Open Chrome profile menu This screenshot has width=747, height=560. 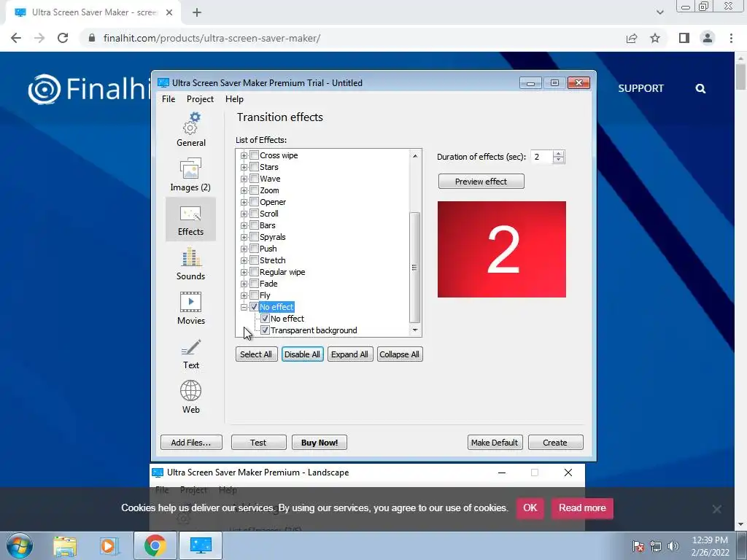click(x=708, y=38)
